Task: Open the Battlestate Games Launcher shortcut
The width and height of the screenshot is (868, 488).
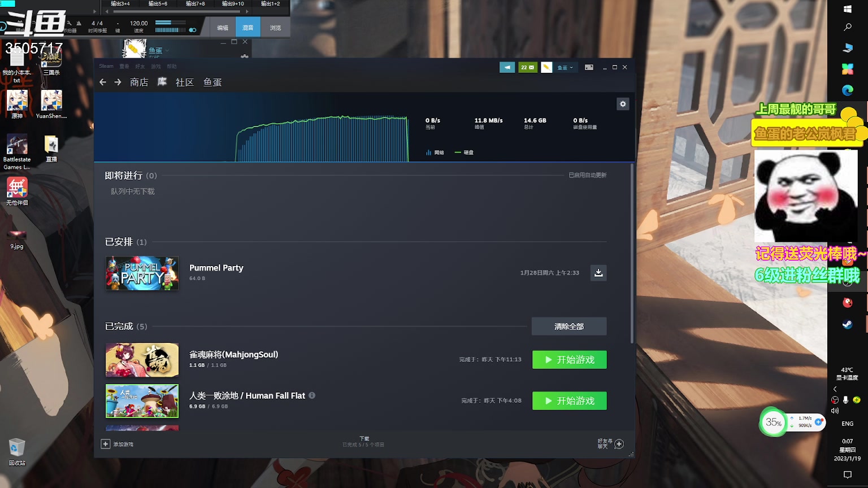Action: (17, 151)
